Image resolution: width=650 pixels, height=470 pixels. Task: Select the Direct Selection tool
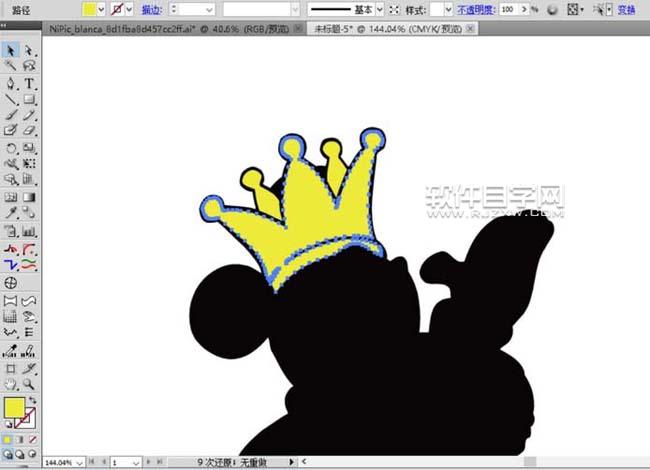(29, 51)
